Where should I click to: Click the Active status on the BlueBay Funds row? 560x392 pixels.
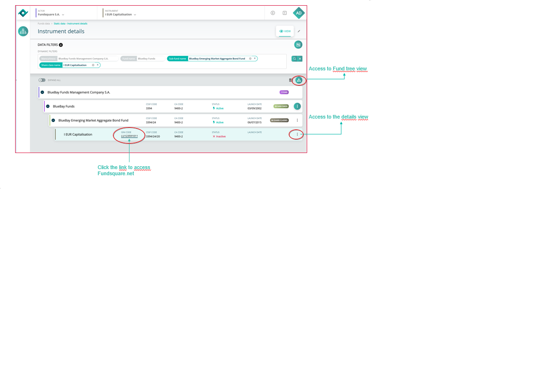[x=218, y=108]
